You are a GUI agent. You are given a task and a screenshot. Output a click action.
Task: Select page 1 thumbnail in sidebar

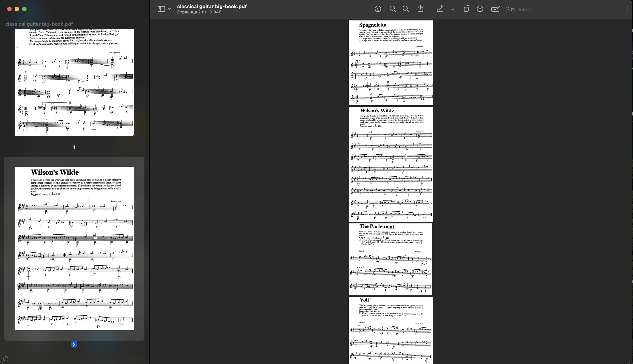(74, 82)
